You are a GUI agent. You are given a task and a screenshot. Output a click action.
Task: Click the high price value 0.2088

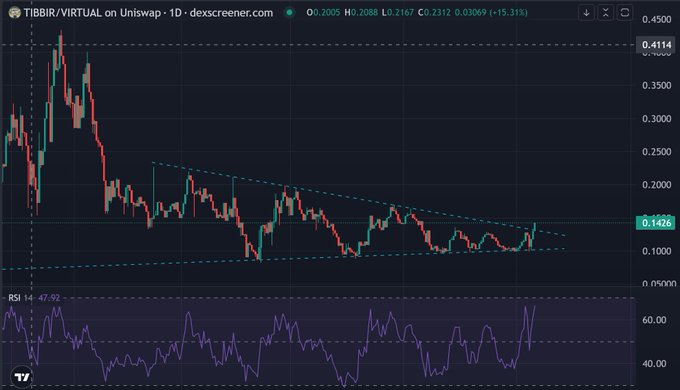[x=364, y=13]
